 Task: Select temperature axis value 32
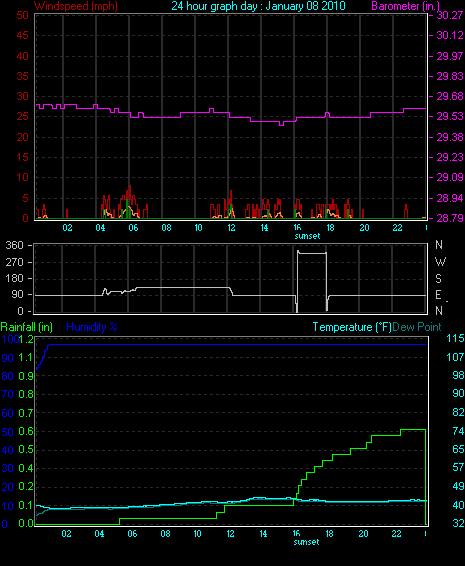[x=458, y=523]
